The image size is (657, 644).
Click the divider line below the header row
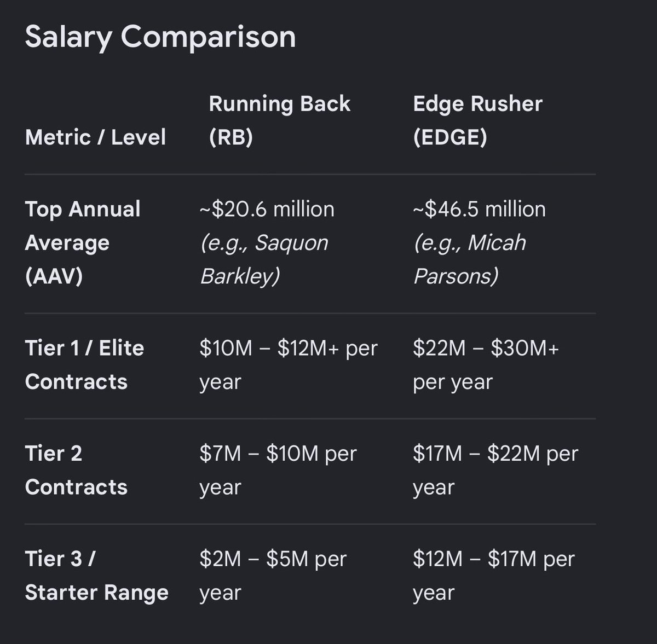[x=310, y=175]
